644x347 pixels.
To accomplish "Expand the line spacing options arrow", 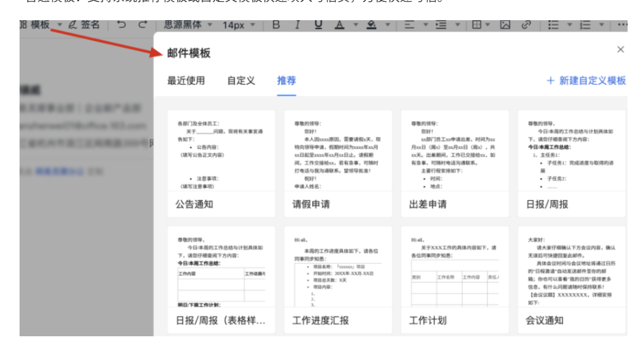I will coord(457,25).
